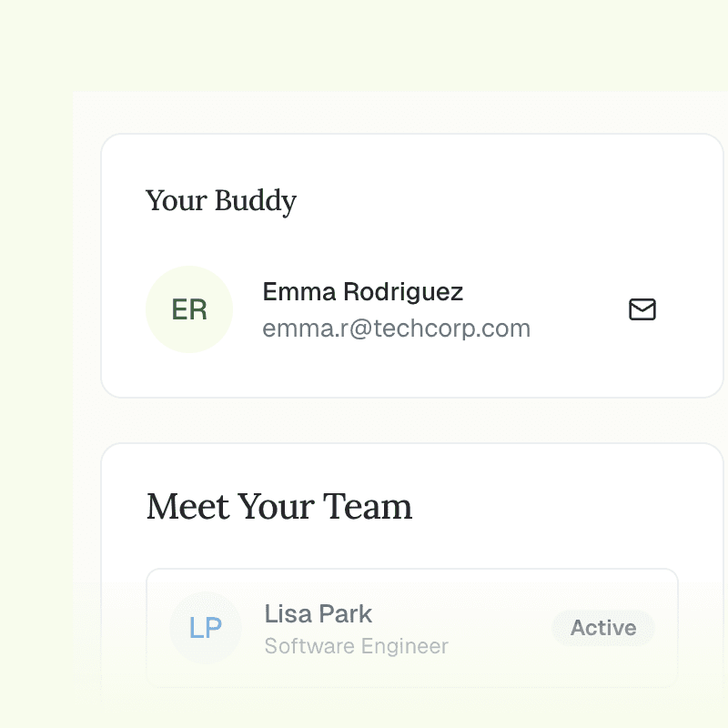Click the Your Buddy heading
Image resolution: width=728 pixels, height=728 pixels.
coord(221,201)
